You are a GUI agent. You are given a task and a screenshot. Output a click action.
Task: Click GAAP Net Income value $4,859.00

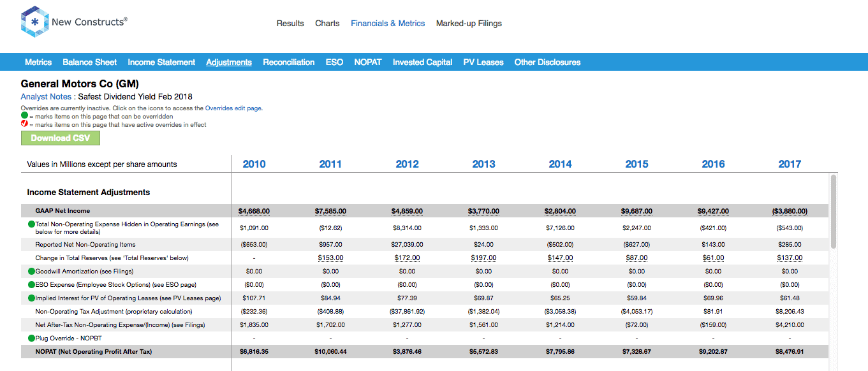click(407, 211)
